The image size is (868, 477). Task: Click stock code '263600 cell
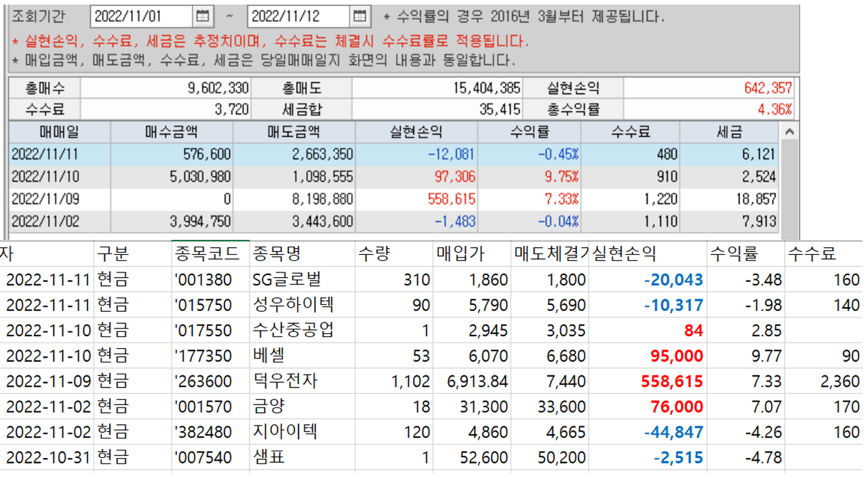tap(210, 381)
